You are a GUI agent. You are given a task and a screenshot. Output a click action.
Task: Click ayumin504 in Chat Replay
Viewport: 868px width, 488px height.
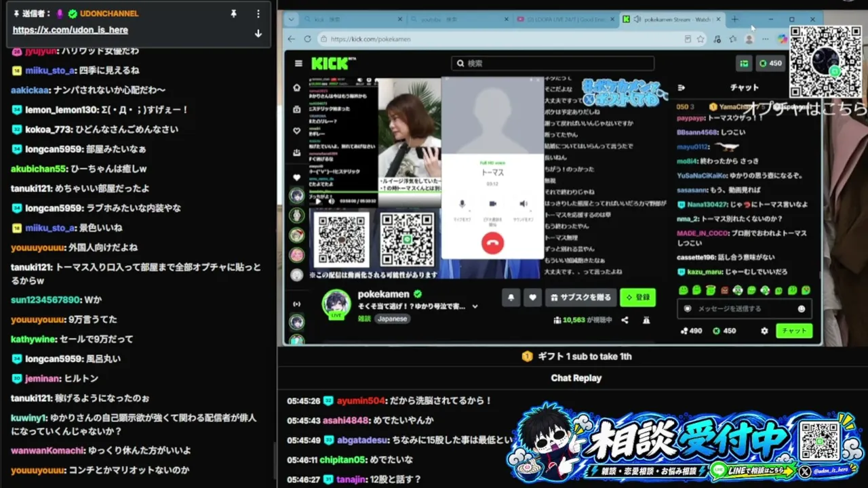[x=361, y=401]
